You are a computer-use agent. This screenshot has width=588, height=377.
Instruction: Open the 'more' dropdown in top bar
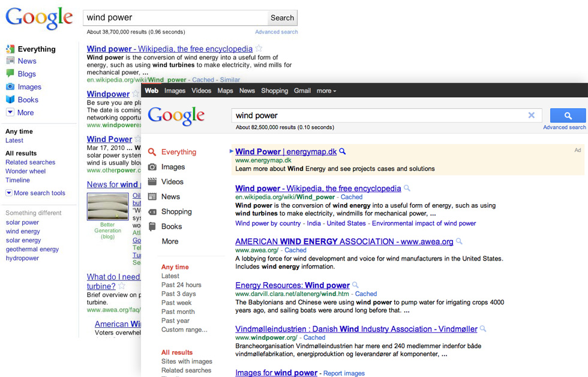(x=326, y=91)
